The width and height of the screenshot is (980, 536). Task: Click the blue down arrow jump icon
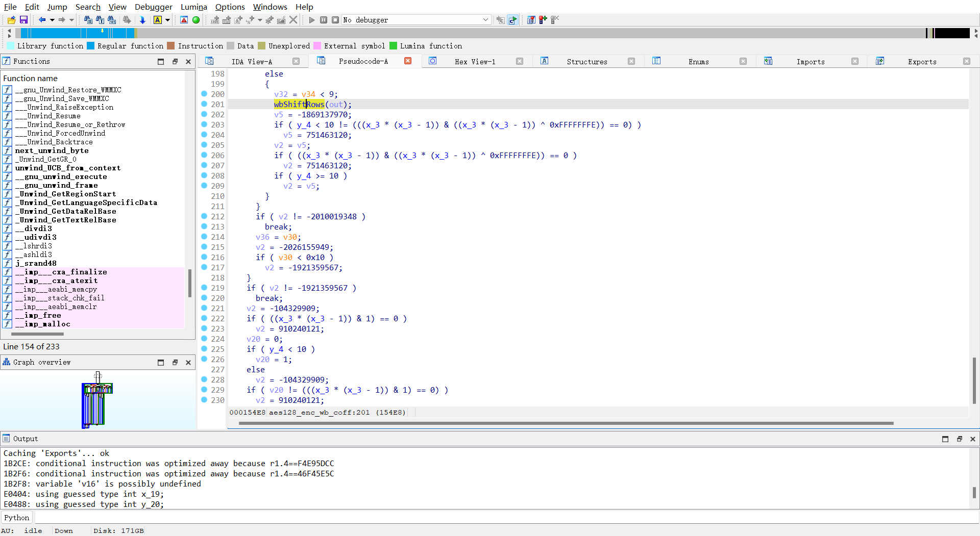point(142,20)
